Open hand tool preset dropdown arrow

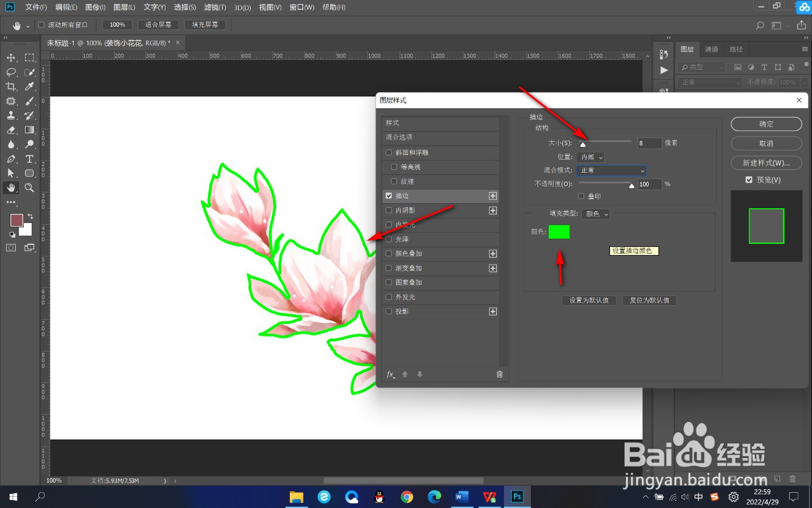click(x=27, y=25)
